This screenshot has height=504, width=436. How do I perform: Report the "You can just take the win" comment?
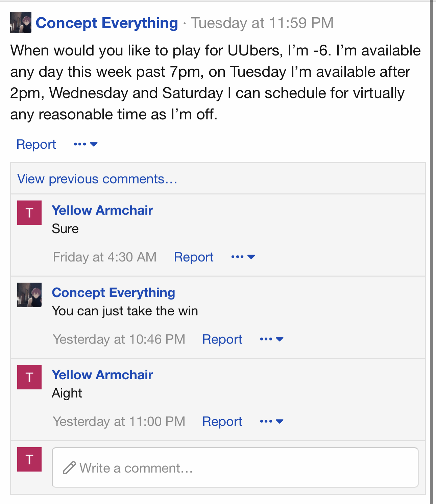point(222,339)
